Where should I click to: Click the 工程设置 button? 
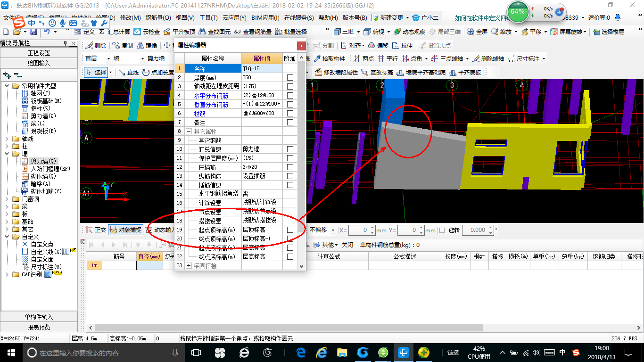[x=39, y=53]
